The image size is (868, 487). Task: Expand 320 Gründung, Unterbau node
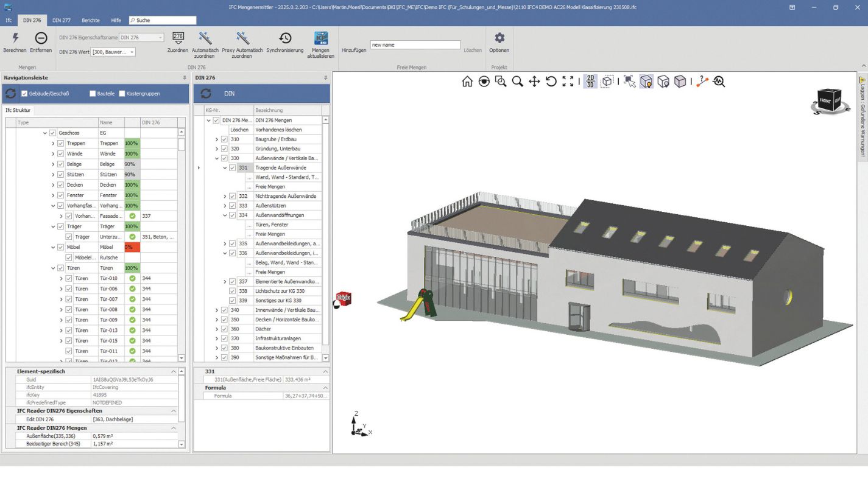[x=217, y=149]
